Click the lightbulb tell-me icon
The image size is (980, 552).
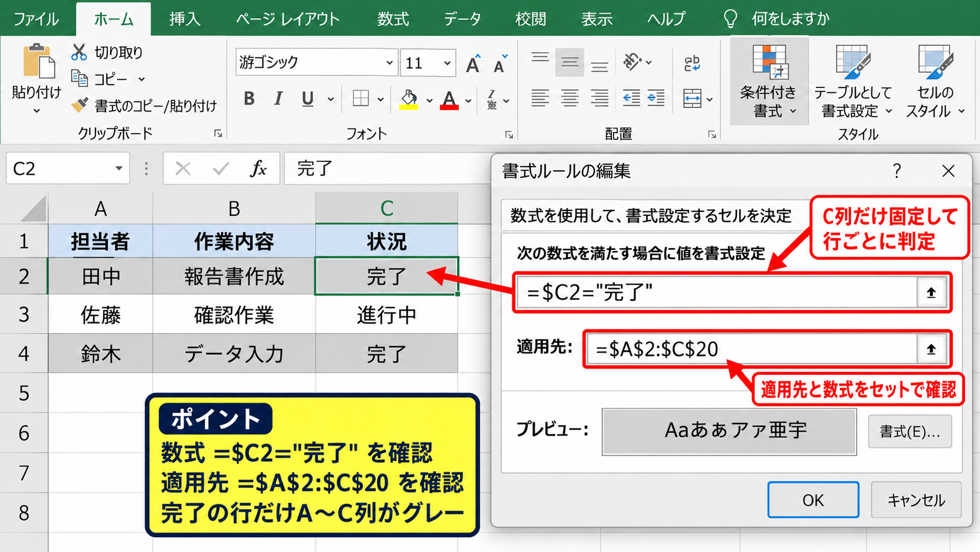pos(730,19)
